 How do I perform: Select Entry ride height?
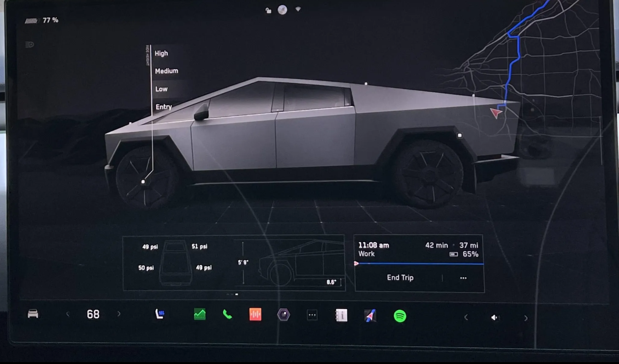point(164,107)
